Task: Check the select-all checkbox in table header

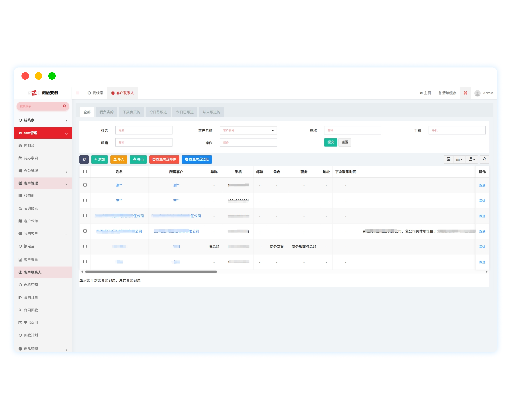Action: [x=85, y=172]
